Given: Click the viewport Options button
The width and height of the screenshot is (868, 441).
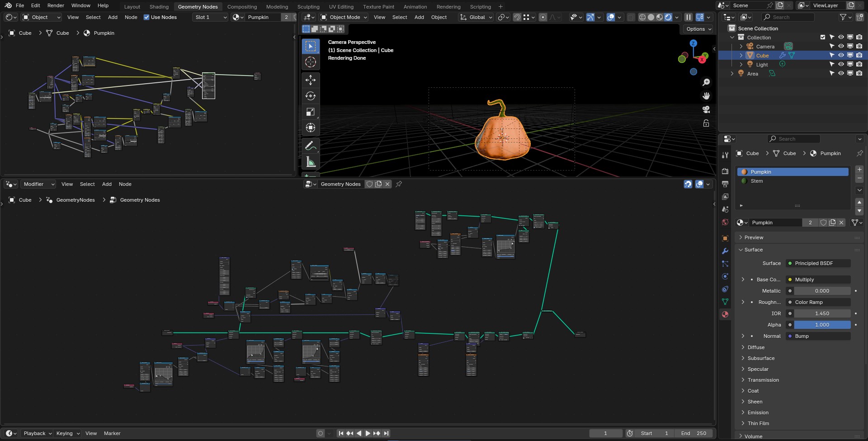Looking at the screenshot, I should 698,29.
